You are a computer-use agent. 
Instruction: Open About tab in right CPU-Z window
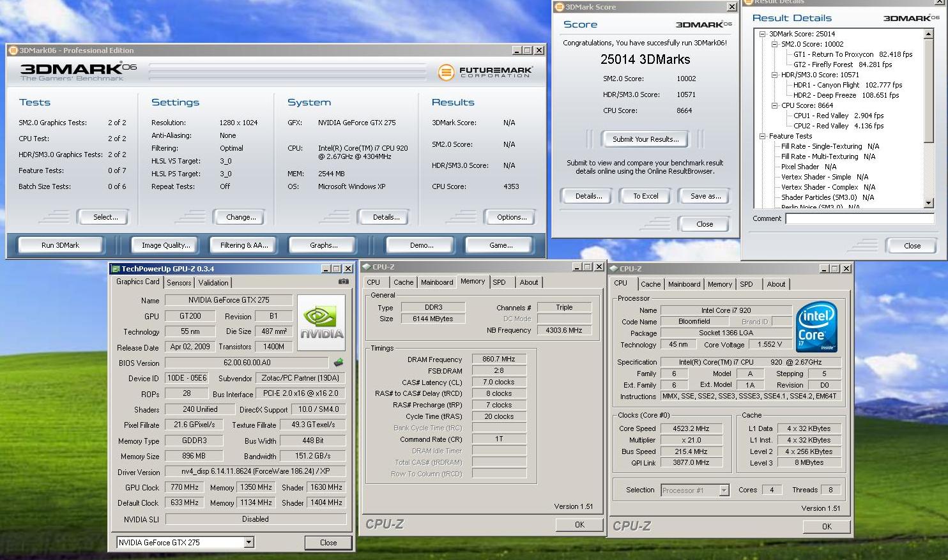pyautogui.click(x=776, y=284)
